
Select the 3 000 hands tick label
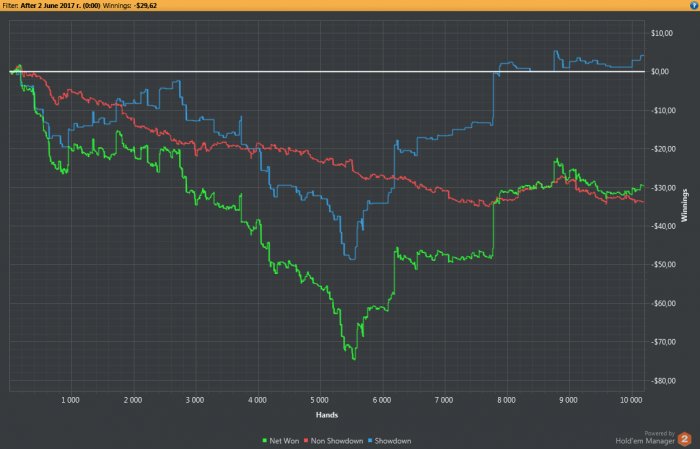[x=195, y=400]
